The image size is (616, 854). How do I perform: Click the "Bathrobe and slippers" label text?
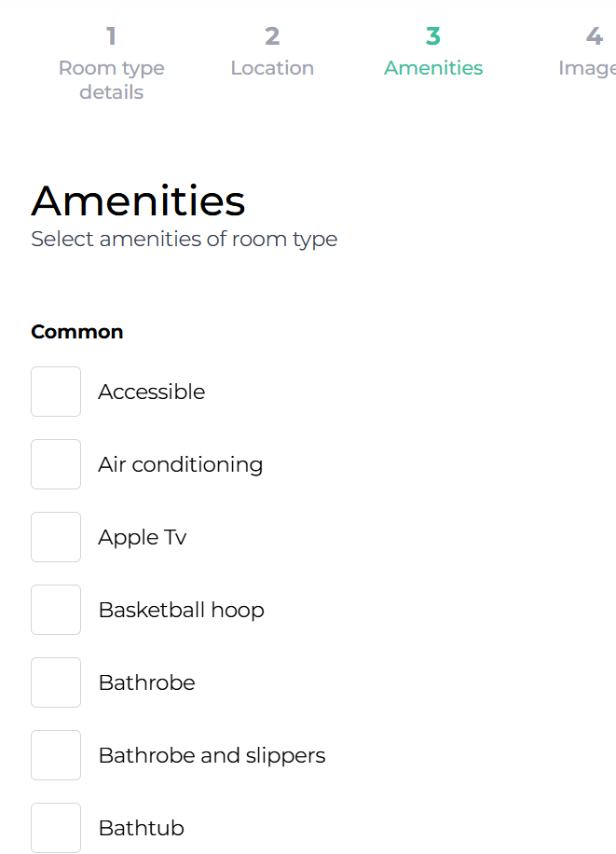212,755
